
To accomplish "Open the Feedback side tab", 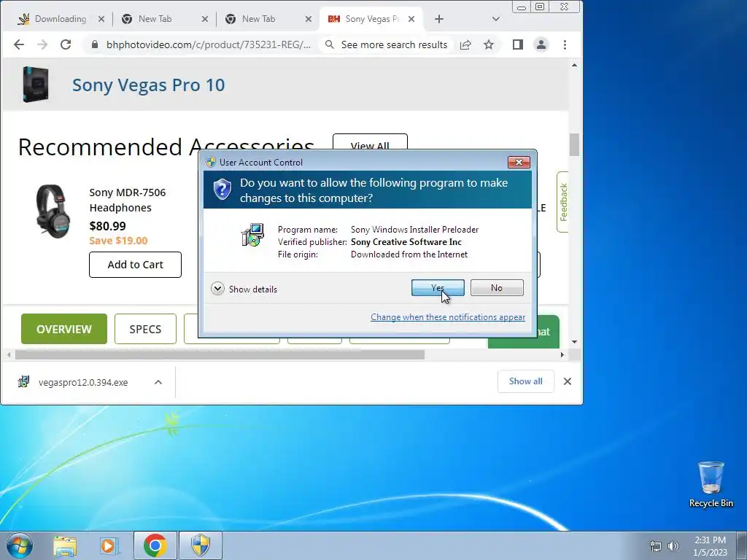I will [563, 202].
